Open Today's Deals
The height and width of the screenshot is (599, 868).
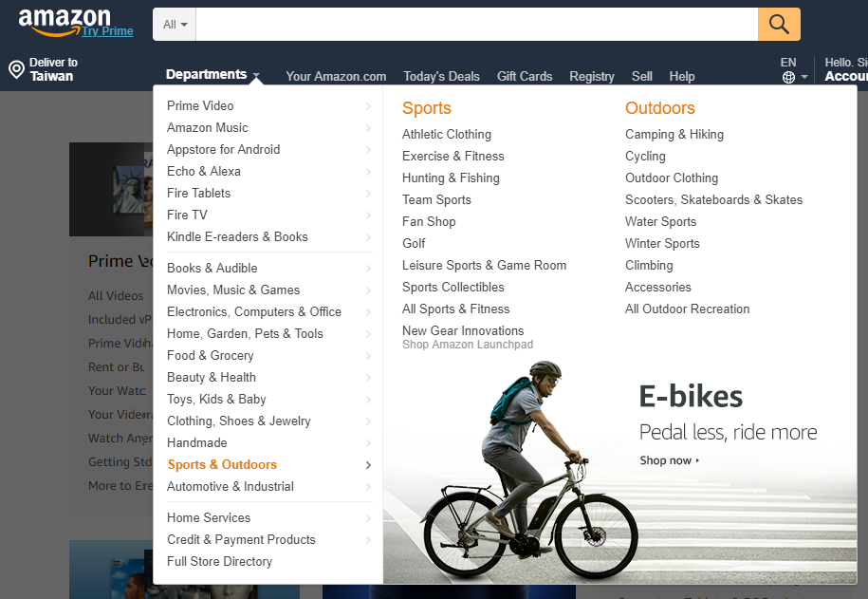tap(441, 77)
